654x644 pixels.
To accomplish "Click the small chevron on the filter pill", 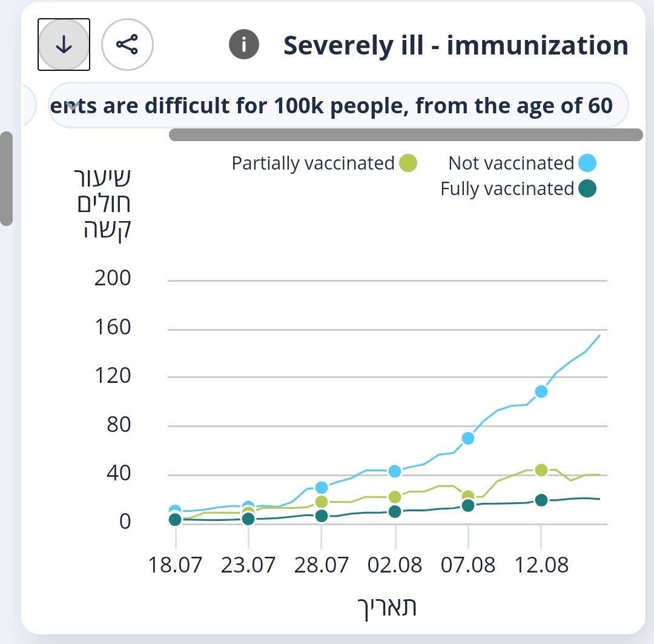I will click(73, 106).
